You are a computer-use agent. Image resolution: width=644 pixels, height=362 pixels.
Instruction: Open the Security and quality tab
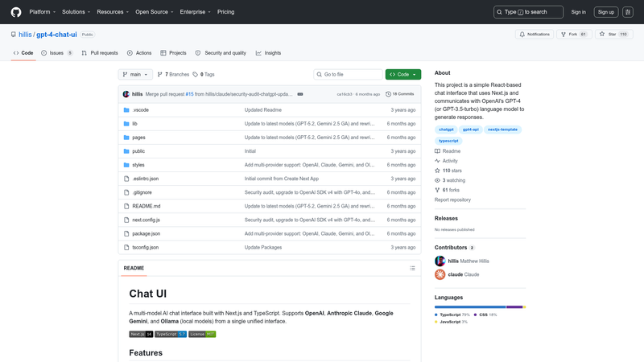pos(221,53)
